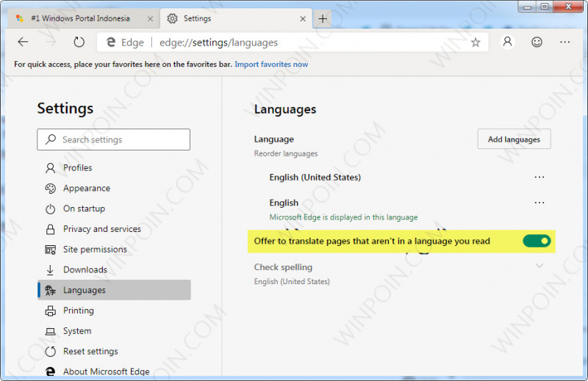The image size is (588, 381).
Task: Open the browser Settings and more menu
Action: (x=564, y=42)
